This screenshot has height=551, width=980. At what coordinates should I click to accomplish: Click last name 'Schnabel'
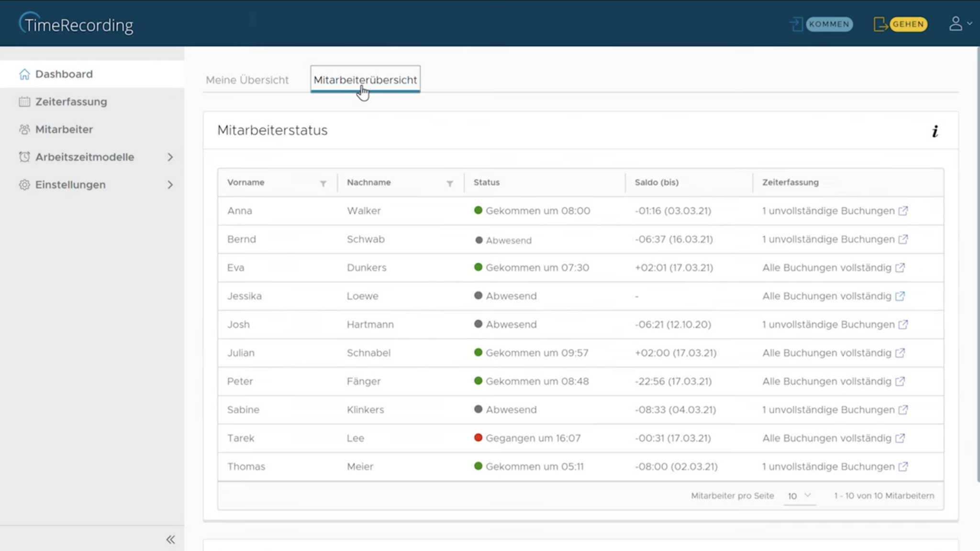tap(368, 353)
